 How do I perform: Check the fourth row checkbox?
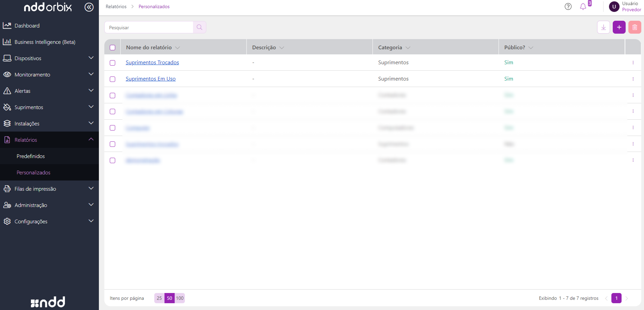tap(112, 111)
